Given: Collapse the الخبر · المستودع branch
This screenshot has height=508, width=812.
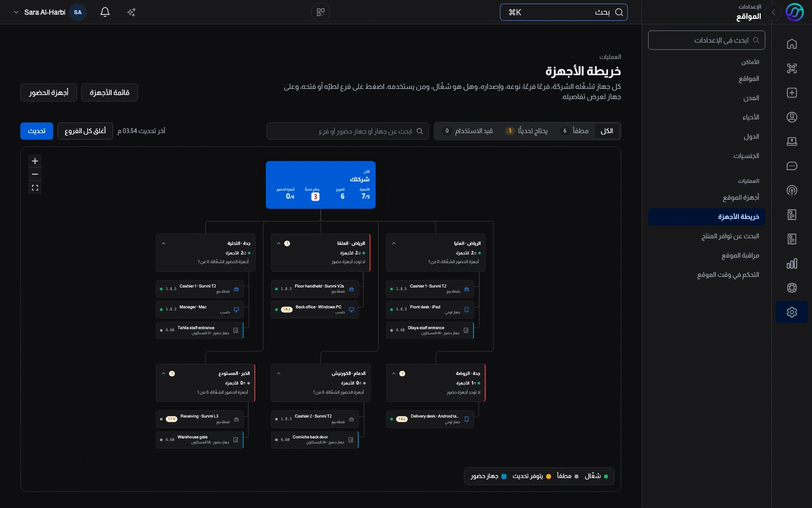Looking at the screenshot, I should 163,373.
